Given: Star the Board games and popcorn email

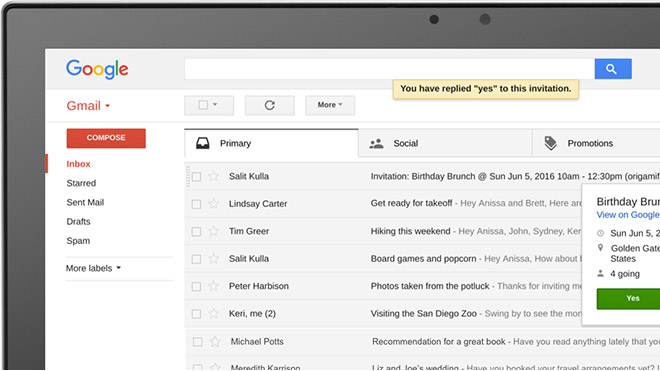Looking at the screenshot, I should coord(214,259).
